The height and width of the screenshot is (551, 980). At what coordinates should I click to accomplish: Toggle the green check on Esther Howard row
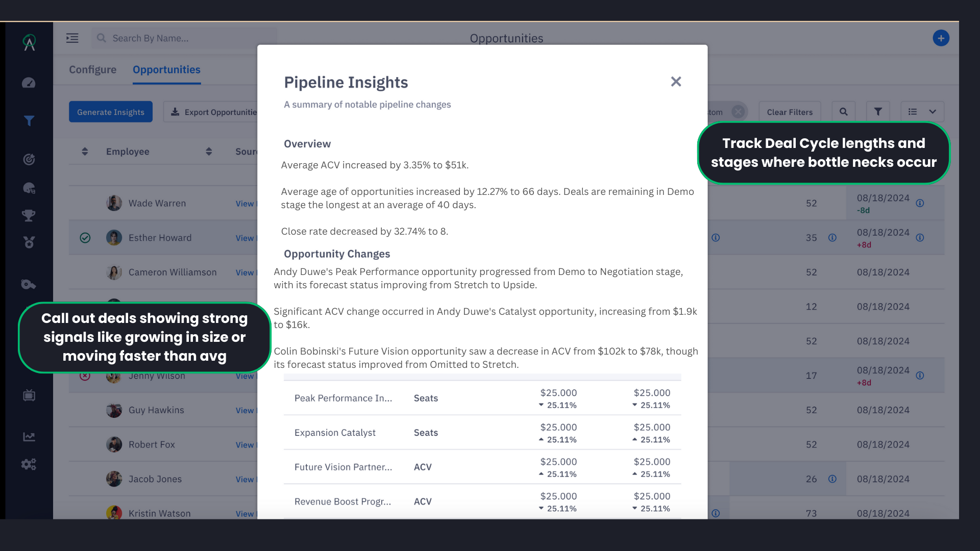pyautogui.click(x=85, y=238)
